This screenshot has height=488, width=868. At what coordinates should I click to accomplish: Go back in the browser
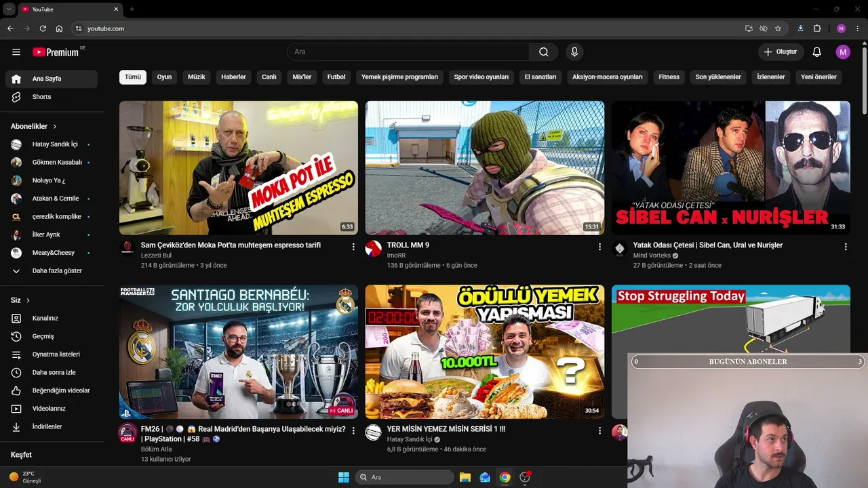[x=10, y=28]
